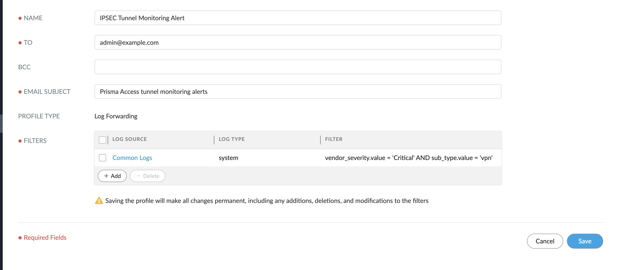This screenshot has height=270, width=644.
Task: Click the red required-field dot beside TO
Action: tap(20, 42)
